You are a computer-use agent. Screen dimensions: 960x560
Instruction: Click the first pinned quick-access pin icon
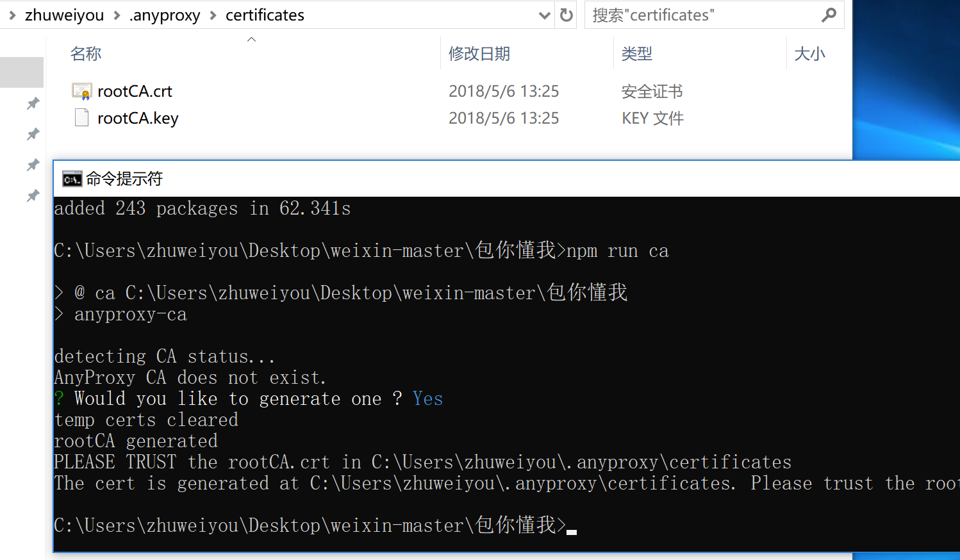33,103
